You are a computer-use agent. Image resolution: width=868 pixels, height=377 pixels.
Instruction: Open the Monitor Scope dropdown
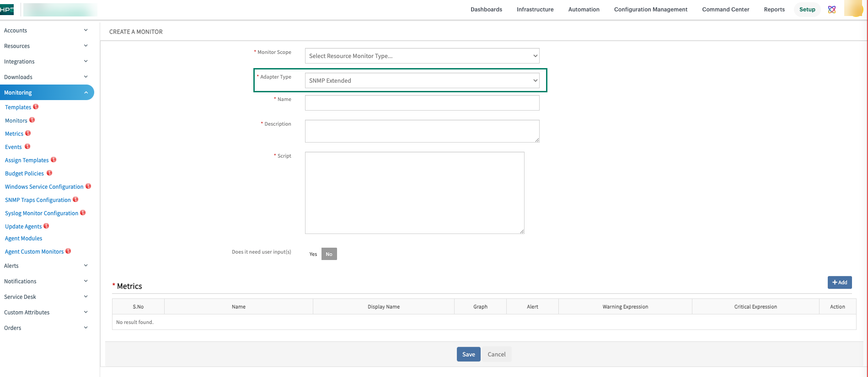point(422,56)
